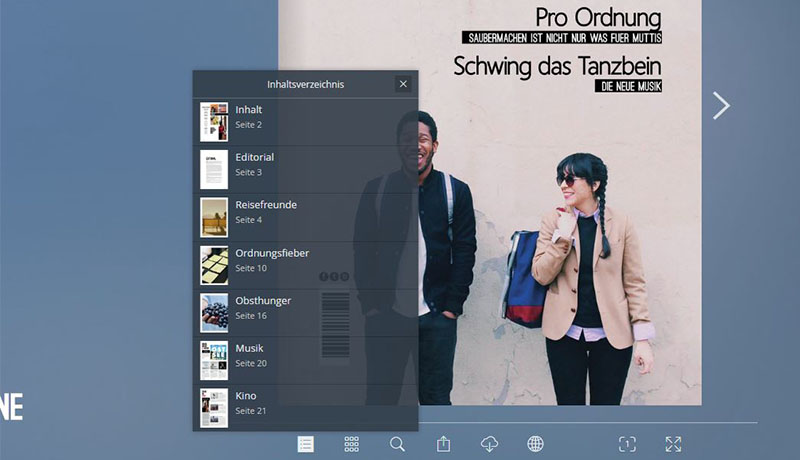The image size is (800, 460).
Task: Close the Inhaltsverzeichnis panel
Action: 403,84
